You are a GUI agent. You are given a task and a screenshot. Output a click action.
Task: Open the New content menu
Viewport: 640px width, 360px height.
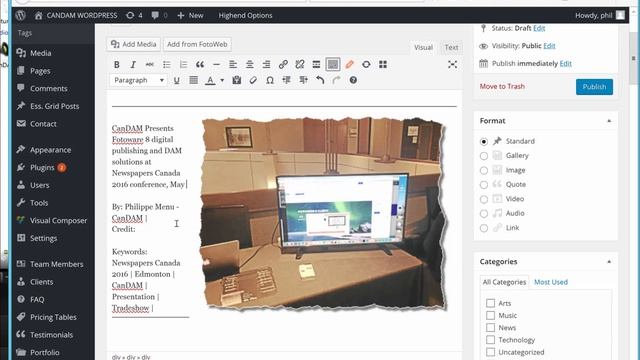[x=190, y=16]
